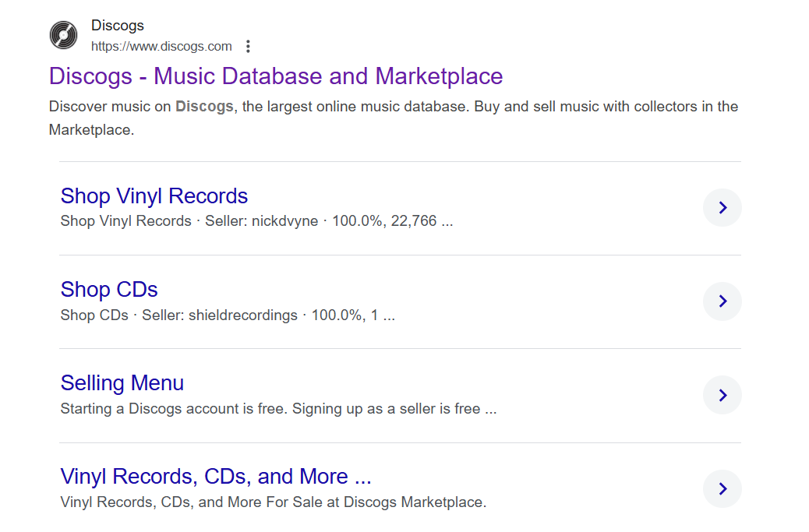
Task: Click the arrow beside Vinyl Records, CDs, and More
Action: [722, 489]
